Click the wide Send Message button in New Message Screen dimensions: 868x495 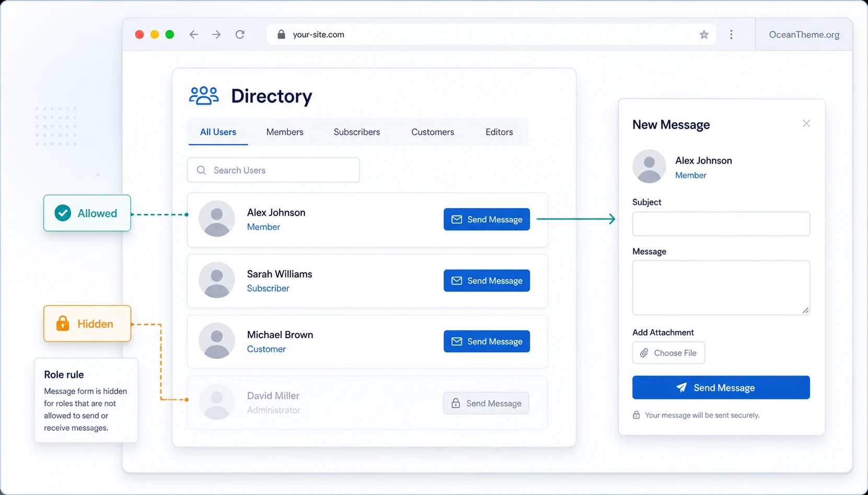[x=721, y=387]
